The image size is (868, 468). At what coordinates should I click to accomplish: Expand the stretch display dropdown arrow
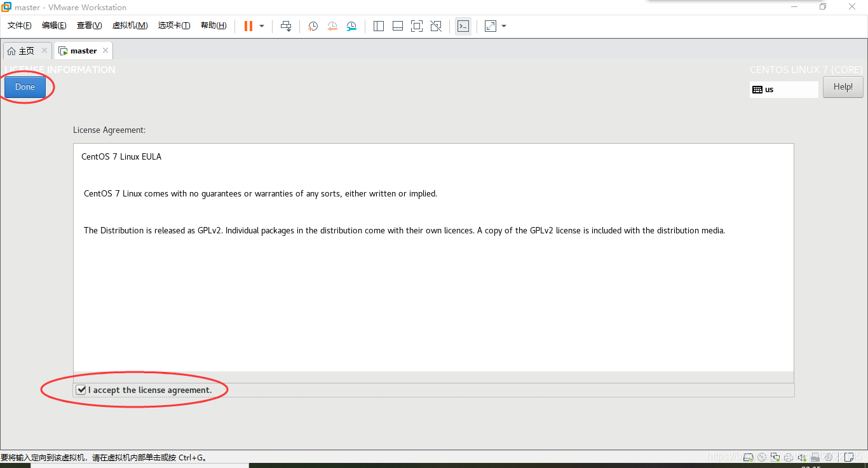pyautogui.click(x=504, y=26)
